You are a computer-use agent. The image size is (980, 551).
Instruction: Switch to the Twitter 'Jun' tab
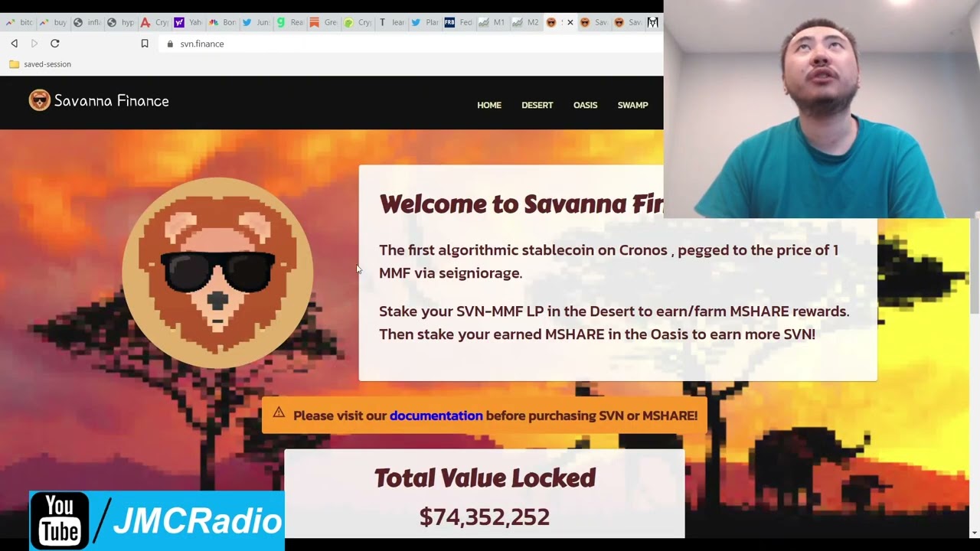[x=256, y=23]
